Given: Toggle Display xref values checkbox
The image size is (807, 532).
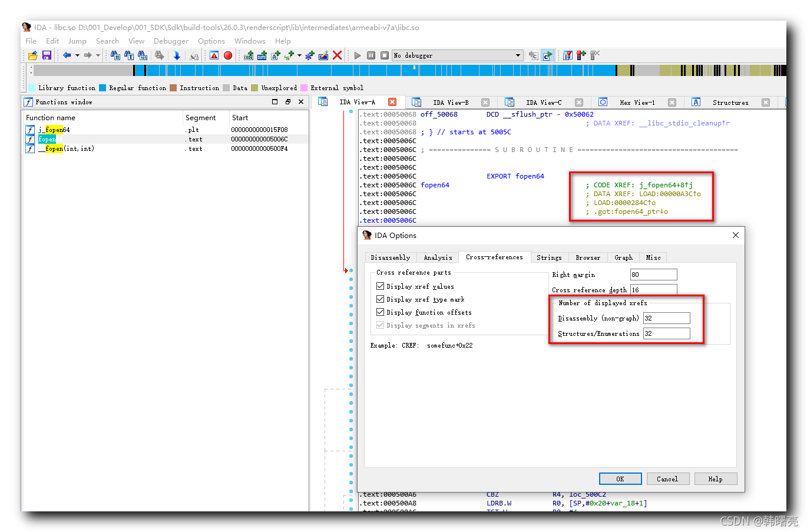Looking at the screenshot, I should [381, 286].
